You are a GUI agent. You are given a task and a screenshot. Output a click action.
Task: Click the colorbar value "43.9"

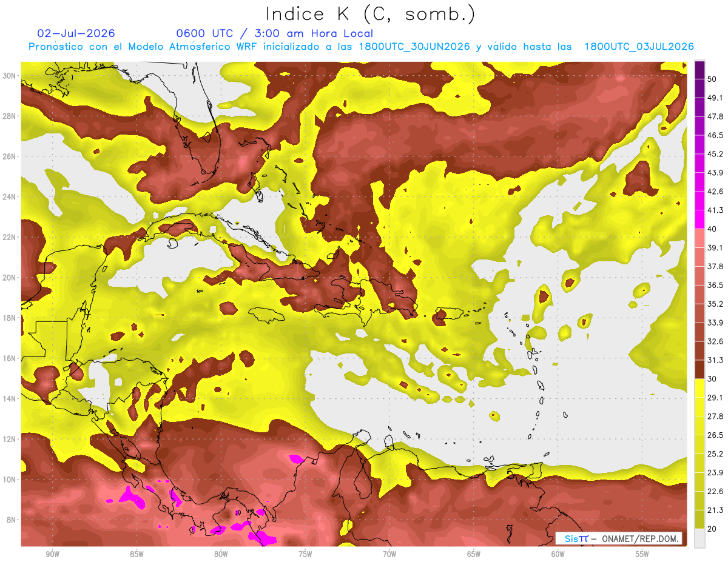[716, 173]
